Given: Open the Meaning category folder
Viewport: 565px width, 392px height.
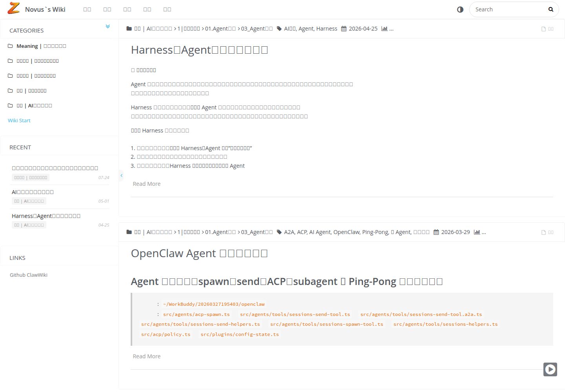Looking at the screenshot, I should (x=41, y=46).
